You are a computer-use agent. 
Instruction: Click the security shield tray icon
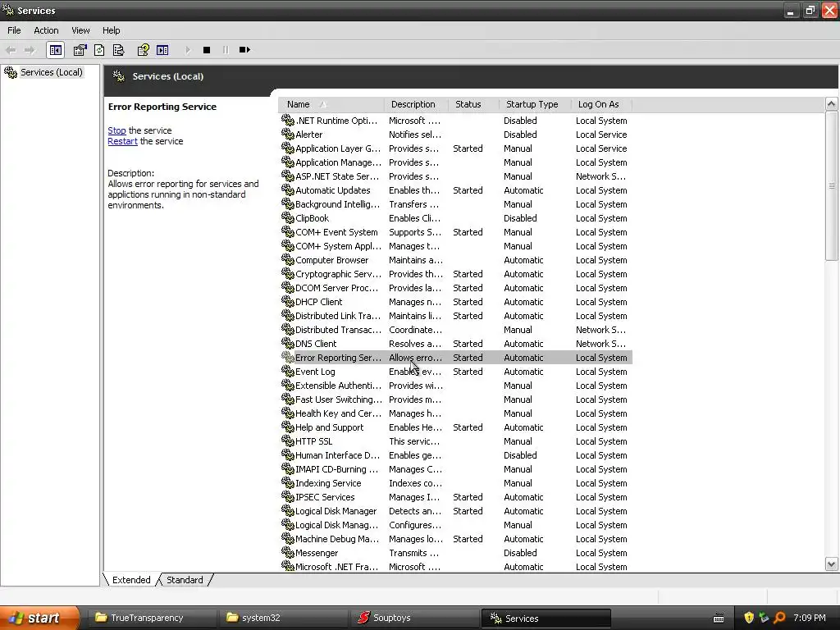[749, 618]
